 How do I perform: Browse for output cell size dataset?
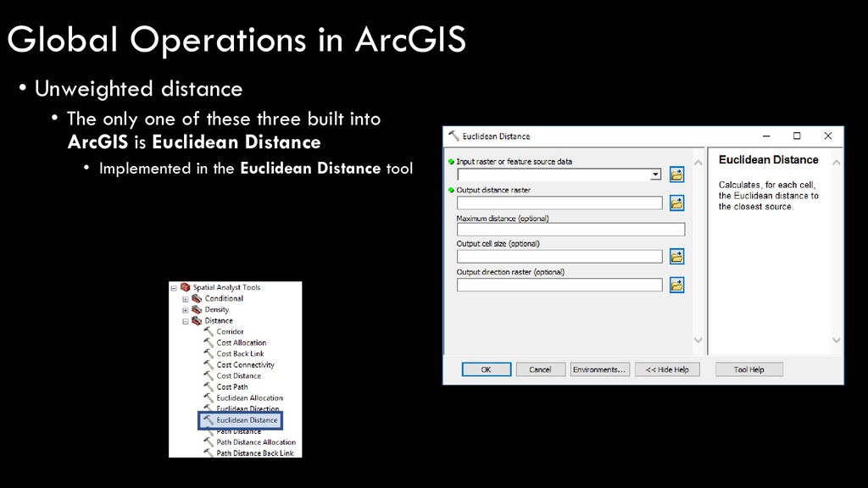click(x=676, y=257)
